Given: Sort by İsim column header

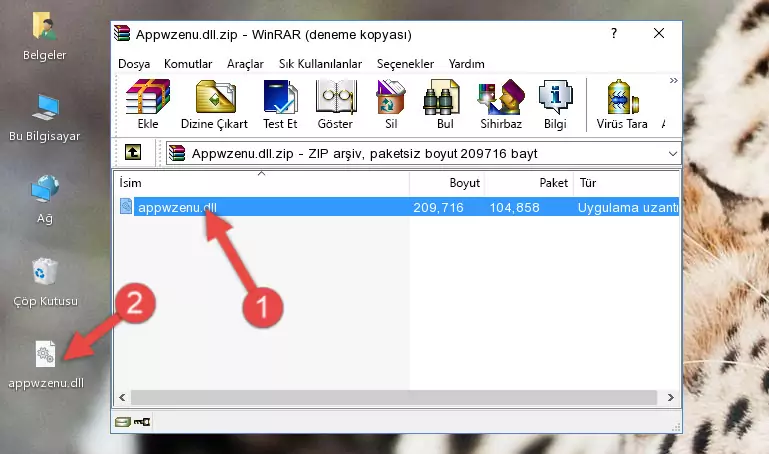Looking at the screenshot, I should point(262,183).
